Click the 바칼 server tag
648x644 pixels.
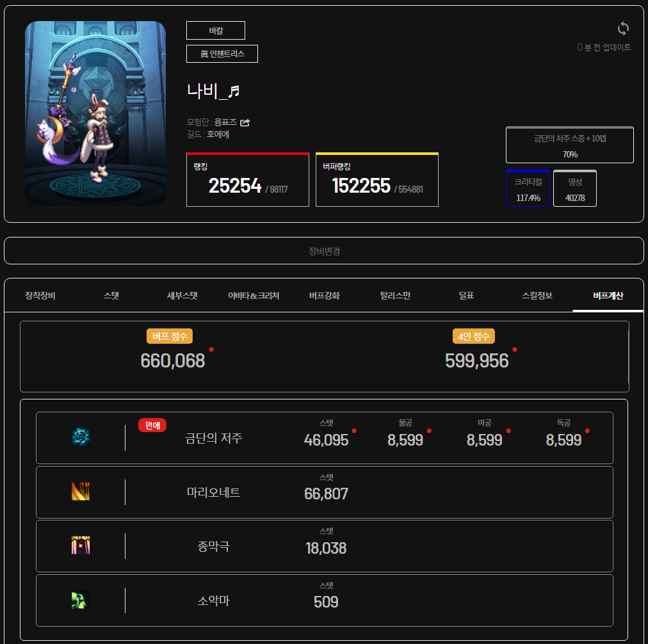point(216,31)
